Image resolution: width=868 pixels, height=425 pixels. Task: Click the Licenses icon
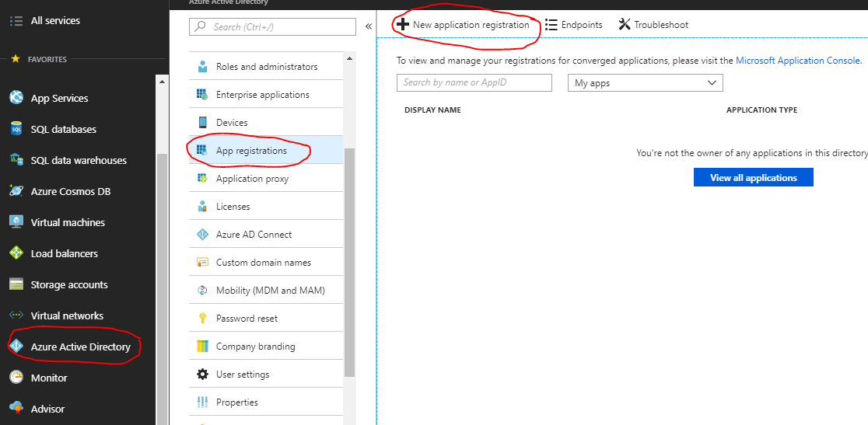tap(202, 207)
